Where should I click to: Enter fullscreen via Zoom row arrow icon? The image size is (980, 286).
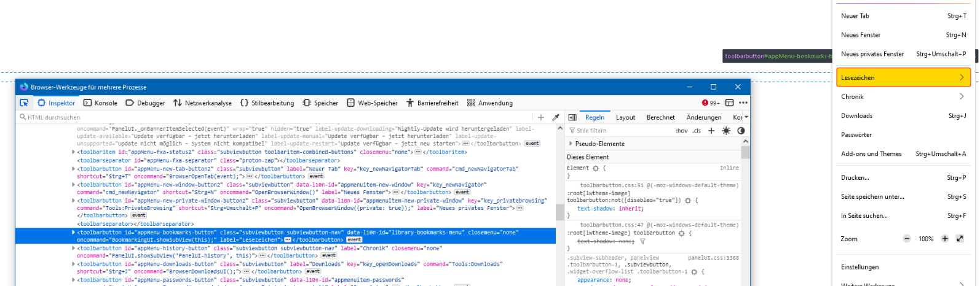(960, 239)
